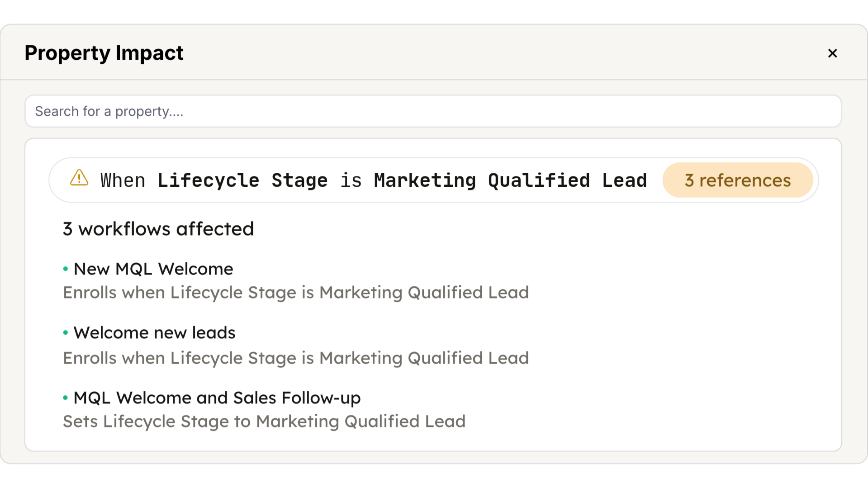This screenshot has width=868, height=488.
Task: Click the word is in condition pill
Action: tap(351, 180)
